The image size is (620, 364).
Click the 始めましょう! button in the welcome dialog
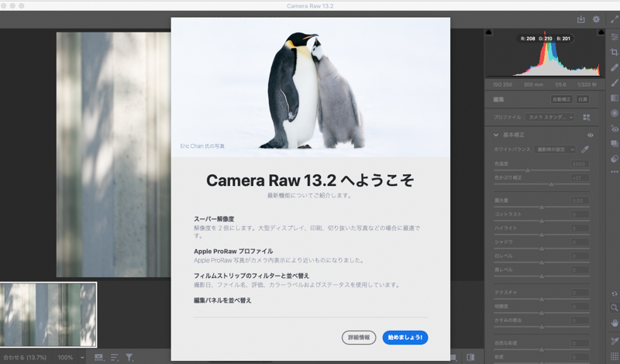[x=405, y=337]
